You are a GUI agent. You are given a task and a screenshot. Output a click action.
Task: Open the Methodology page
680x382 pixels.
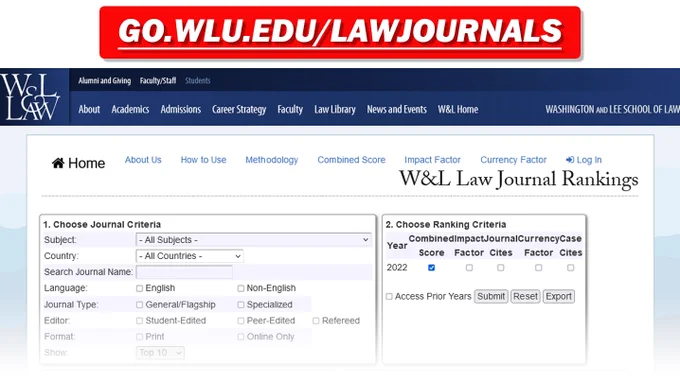[272, 160]
